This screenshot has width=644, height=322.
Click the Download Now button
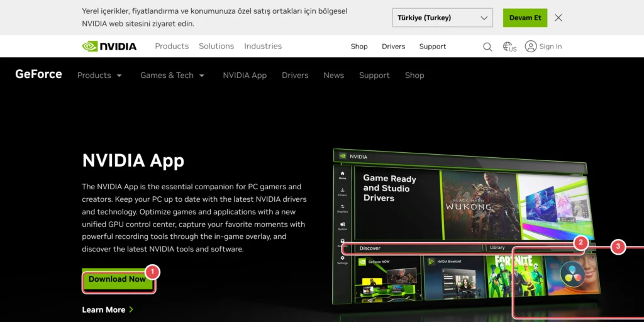118,279
